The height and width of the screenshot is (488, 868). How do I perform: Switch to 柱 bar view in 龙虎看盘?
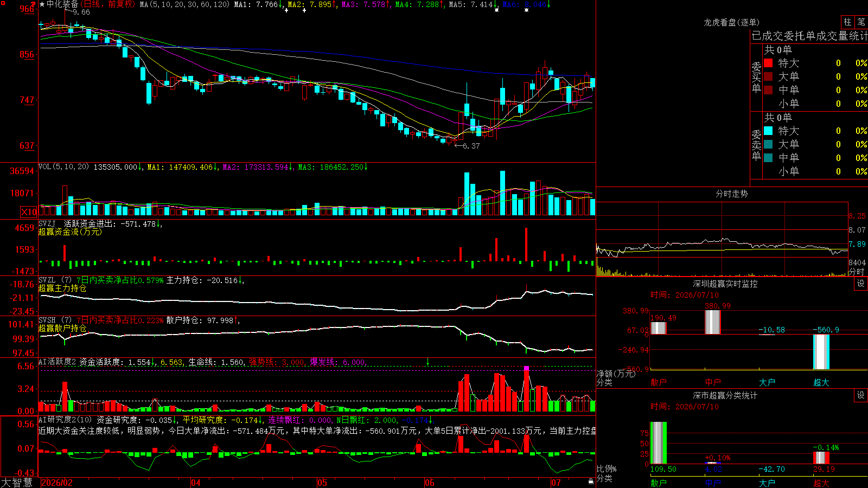pyautogui.click(x=847, y=22)
